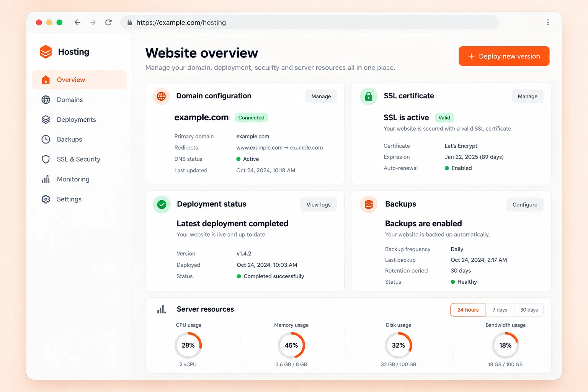Click the Overview home icon
The height and width of the screenshot is (392, 588).
tap(46, 80)
